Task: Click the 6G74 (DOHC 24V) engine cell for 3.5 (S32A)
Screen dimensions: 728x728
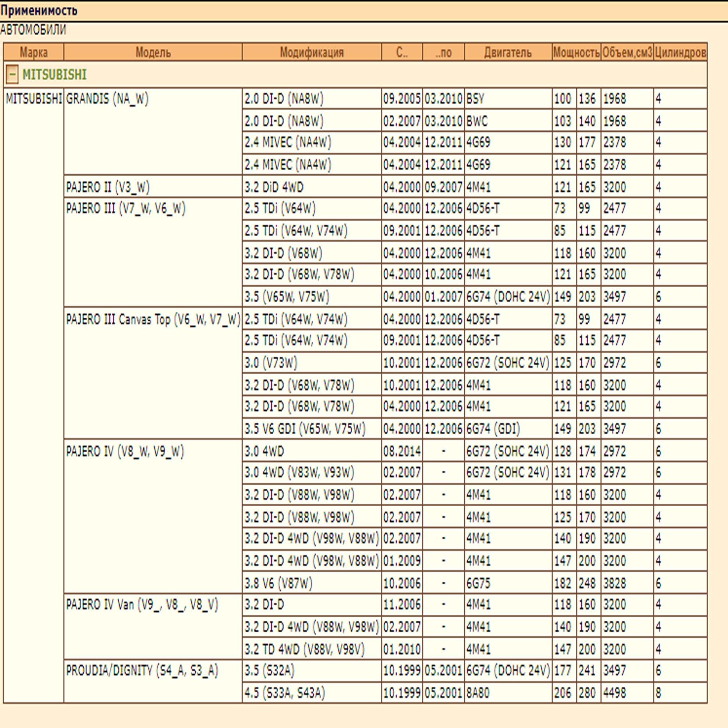Action: (508, 670)
